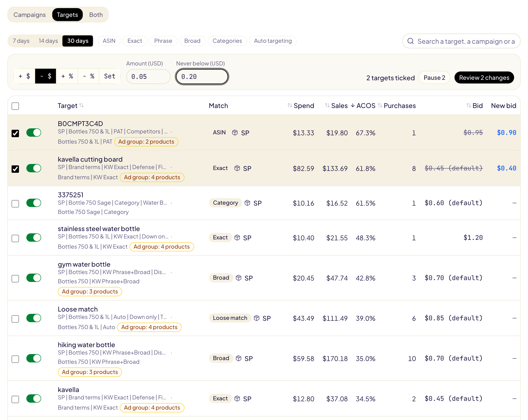Click product cube icon in 3375251 row
The image size is (528, 420).
point(247,203)
